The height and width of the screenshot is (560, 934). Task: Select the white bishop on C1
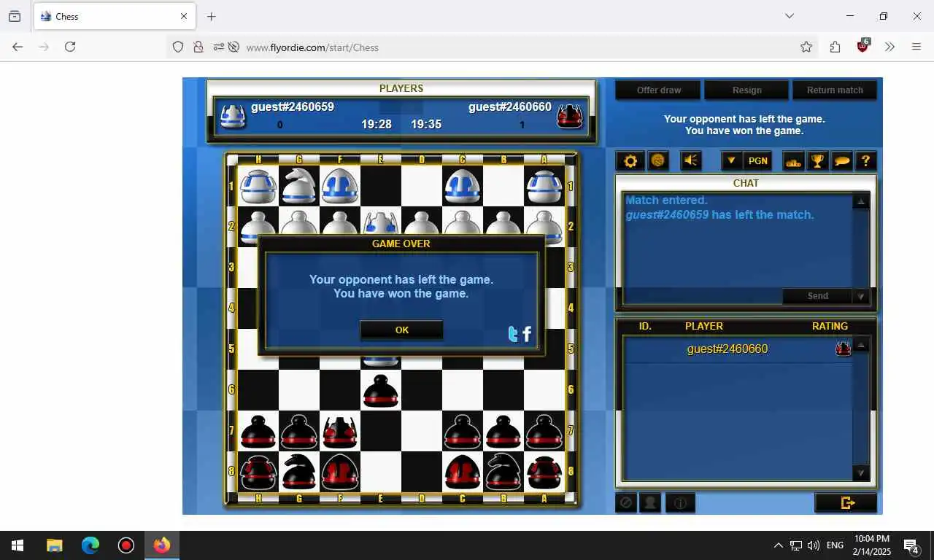[463, 186]
